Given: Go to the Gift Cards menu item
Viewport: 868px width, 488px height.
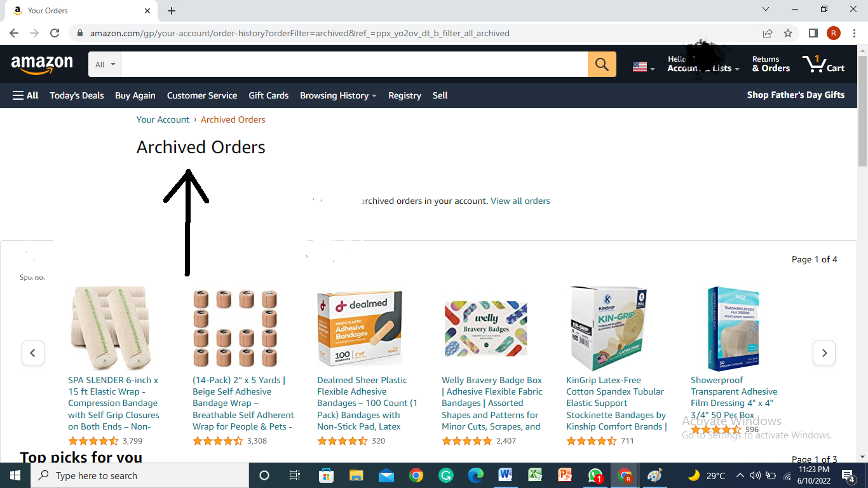Looking at the screenshot, I should coord(269,95).
